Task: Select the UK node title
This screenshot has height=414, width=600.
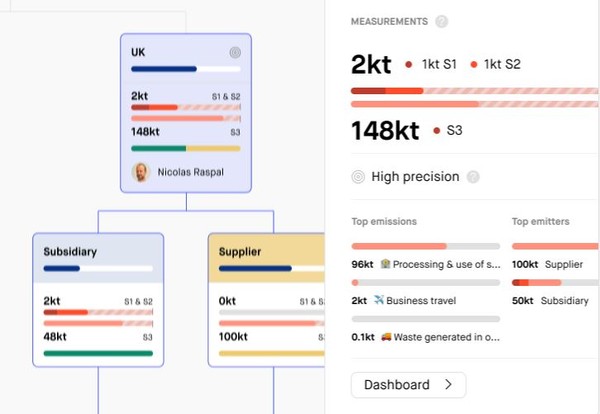Action: [139, 51]
